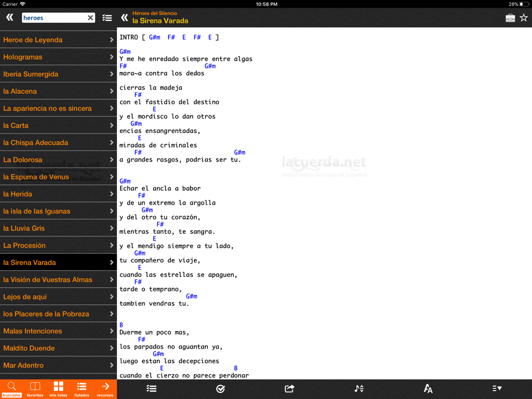
Task: Expand los Placeres de la Pobreza chevron
Action: click(x=112, y=314)
